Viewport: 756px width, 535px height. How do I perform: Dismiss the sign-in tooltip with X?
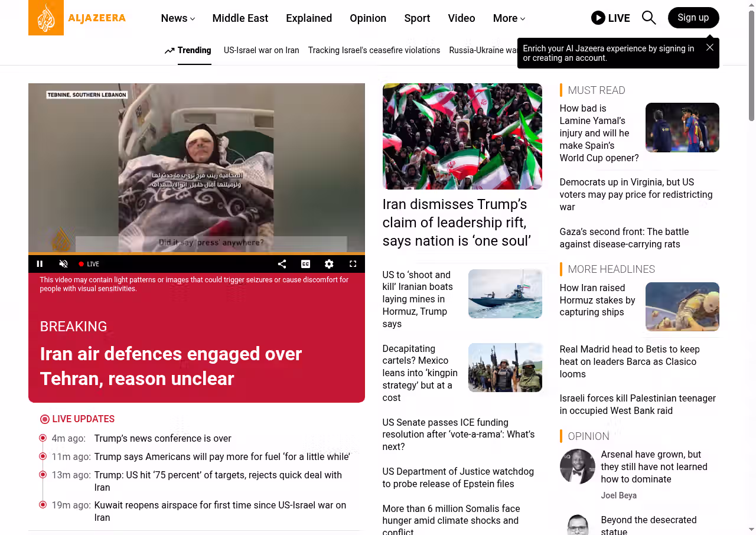click(709, 47)
